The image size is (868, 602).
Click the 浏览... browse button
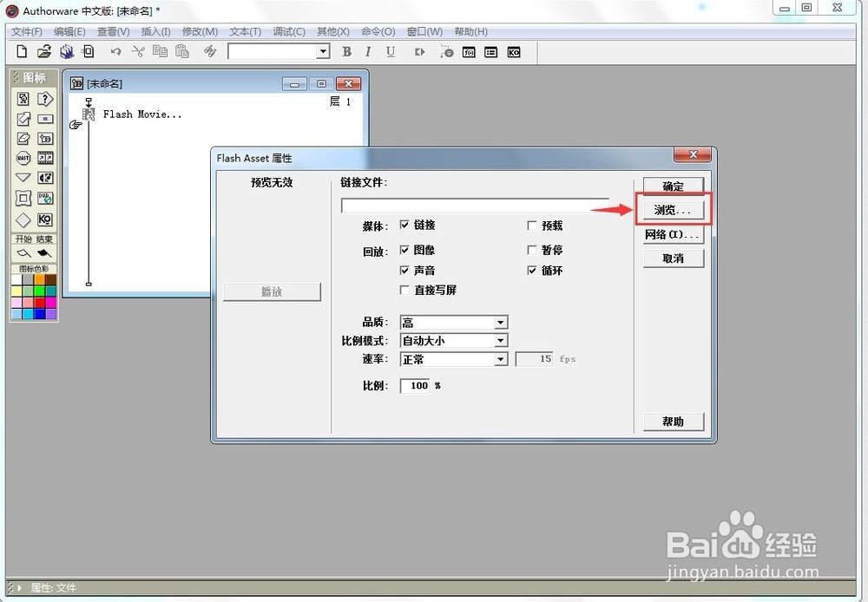coord(673,210)
